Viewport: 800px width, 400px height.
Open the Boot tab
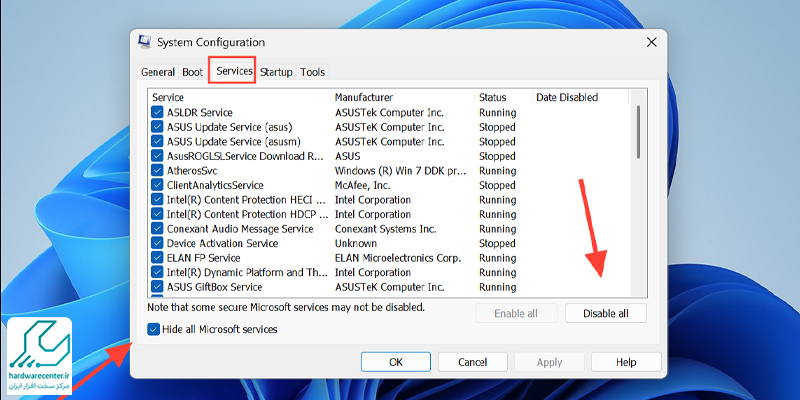click(192, 72)
